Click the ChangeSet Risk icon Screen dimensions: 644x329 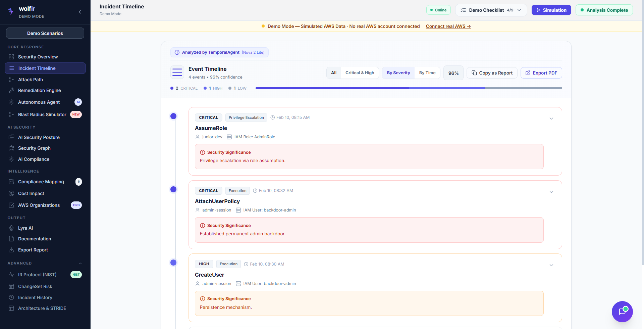click(x=11, y=286)
